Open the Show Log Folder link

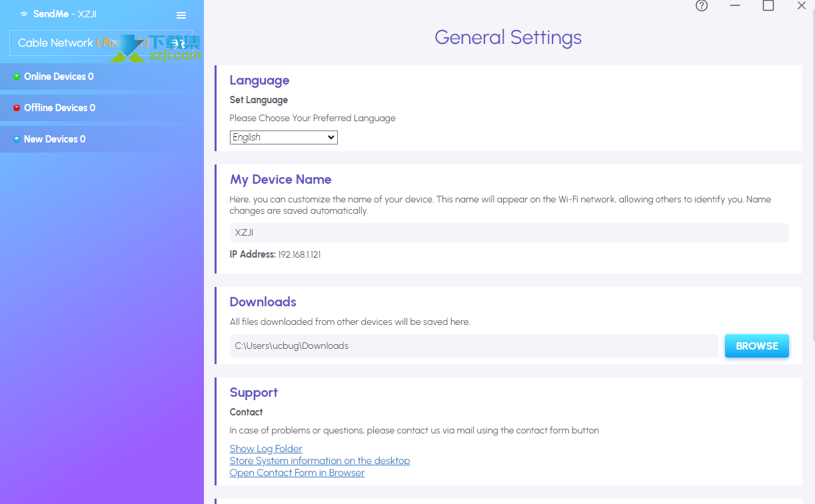click(266, 449)
